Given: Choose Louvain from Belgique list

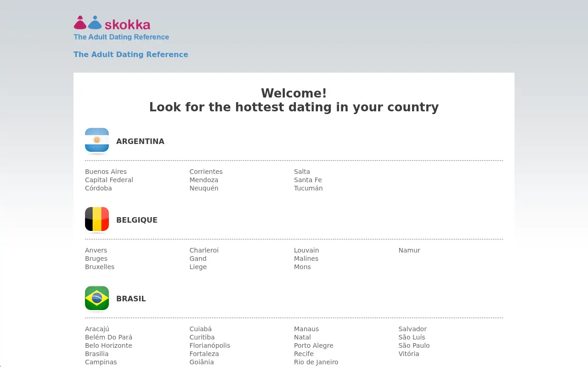Looking at the screenshot, I should pos(306,250).
